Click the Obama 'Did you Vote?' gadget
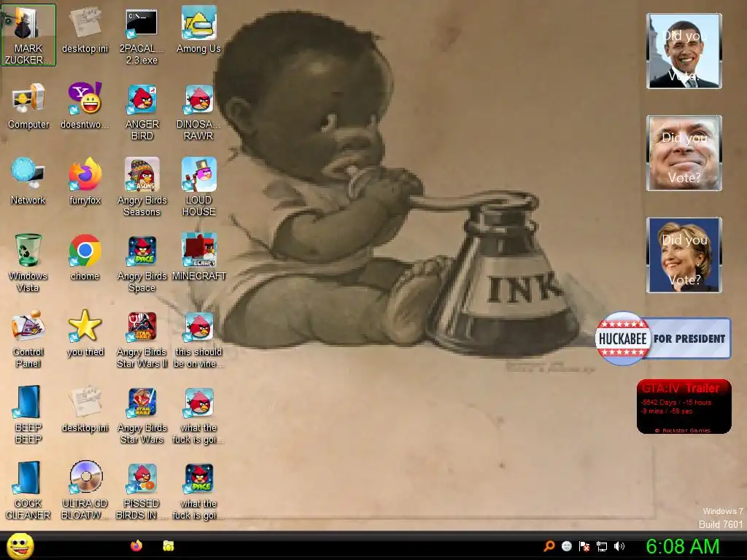The image size is (747, 560). (684, 51)
